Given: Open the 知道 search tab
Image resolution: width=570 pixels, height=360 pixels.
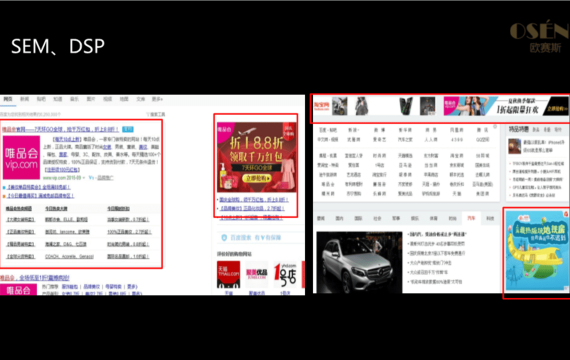Looking at the screenshot, I should pyautogui.click(x=58, y=99).
